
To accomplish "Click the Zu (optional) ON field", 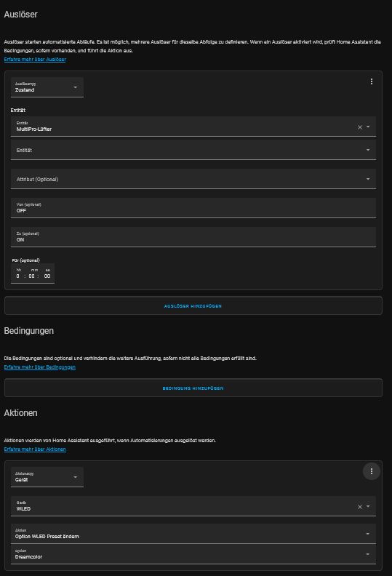I will pos(193,237).
